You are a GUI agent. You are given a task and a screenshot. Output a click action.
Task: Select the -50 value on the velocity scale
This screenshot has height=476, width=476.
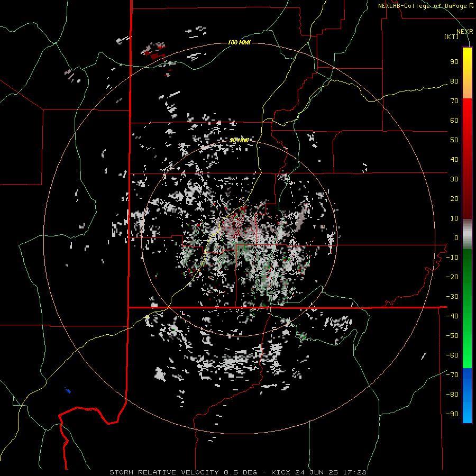[x=452, y=336]
